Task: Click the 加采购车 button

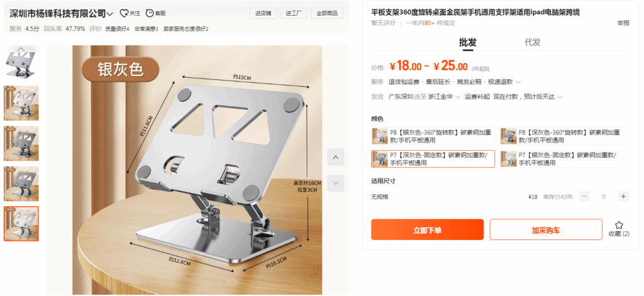Action: click(x=546, y=229)
